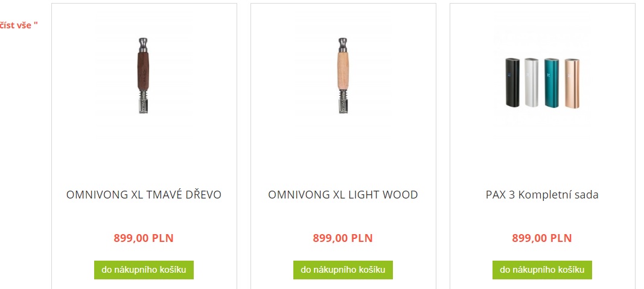Image resolution: width=644 pixels, height=289 pixels.
Task: Click metal mouthpiece tip of dark Omnivong
Action: 143,44
